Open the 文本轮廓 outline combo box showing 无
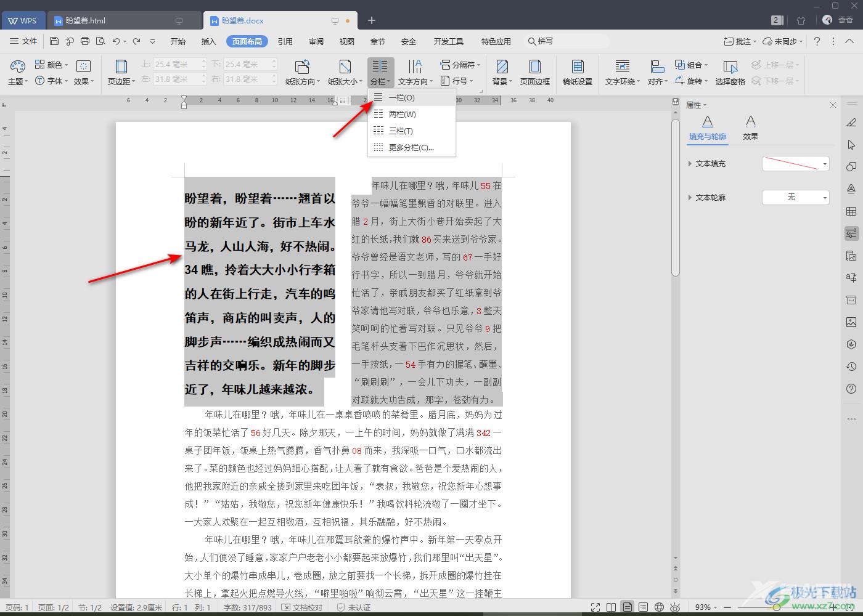This screenshot has width=863, height=616. point(795,197)
